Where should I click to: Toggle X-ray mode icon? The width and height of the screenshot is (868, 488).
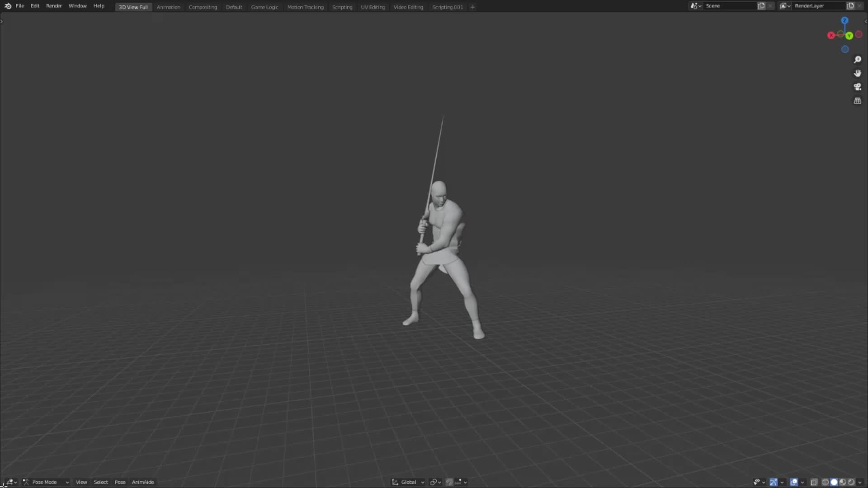814,482
